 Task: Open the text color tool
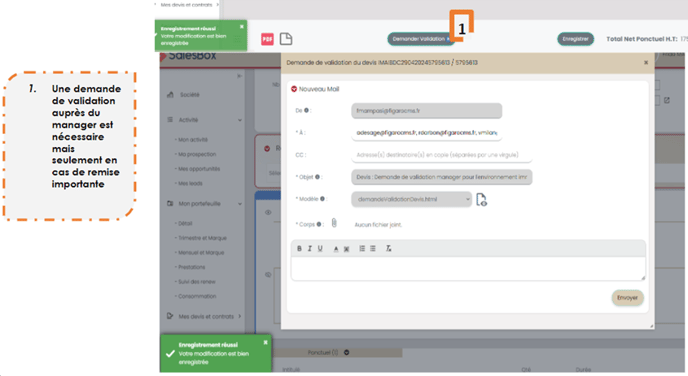tap(336, 249)
